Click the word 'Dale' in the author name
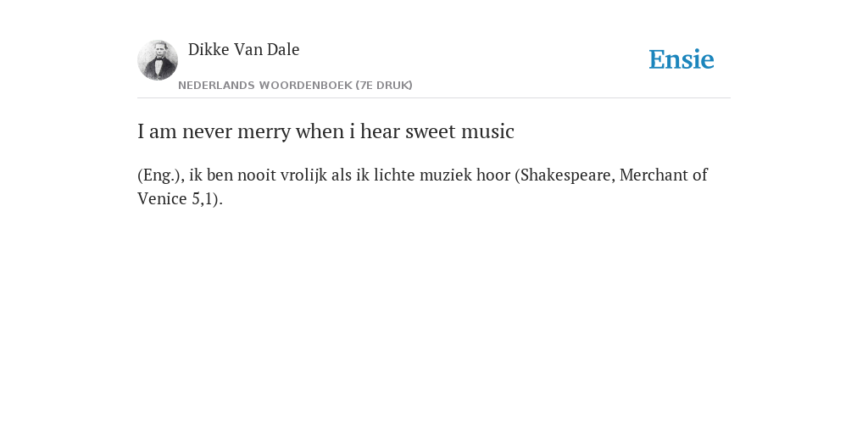Viewport: 868px width, 434px height. [x=283, y=49]
